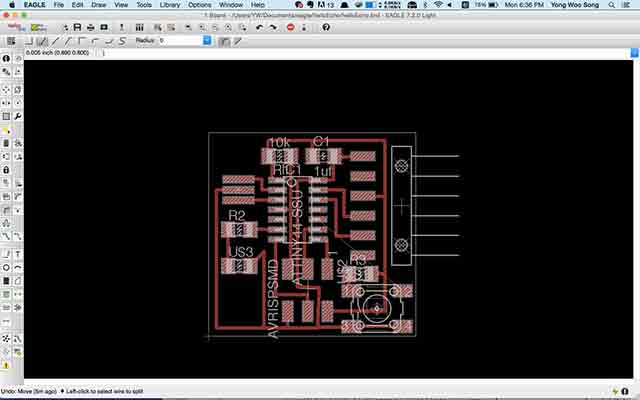This screenshot has height=400, width=640.
Task: Select the Dimension tool
Action: [x=6, y=321]
